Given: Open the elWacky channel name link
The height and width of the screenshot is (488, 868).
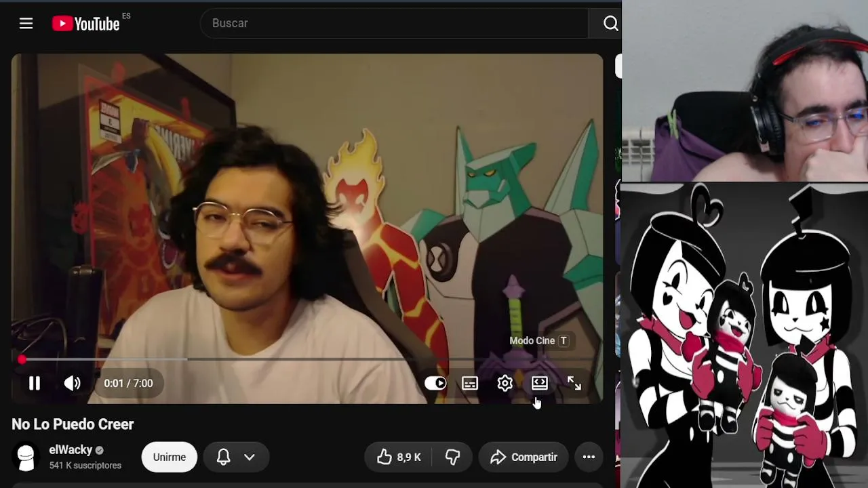Looking at the screenshot, I should pyautogui.click(x=71, y=450).
